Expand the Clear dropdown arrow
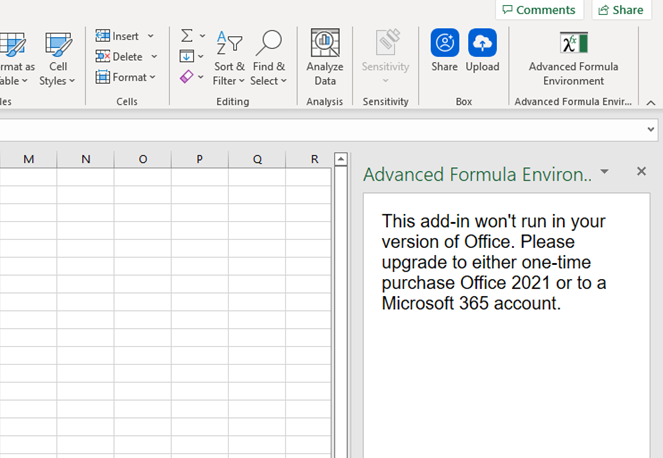Image resolution: width=663 pixels, height=458 pixels. (x=201, y=77)
